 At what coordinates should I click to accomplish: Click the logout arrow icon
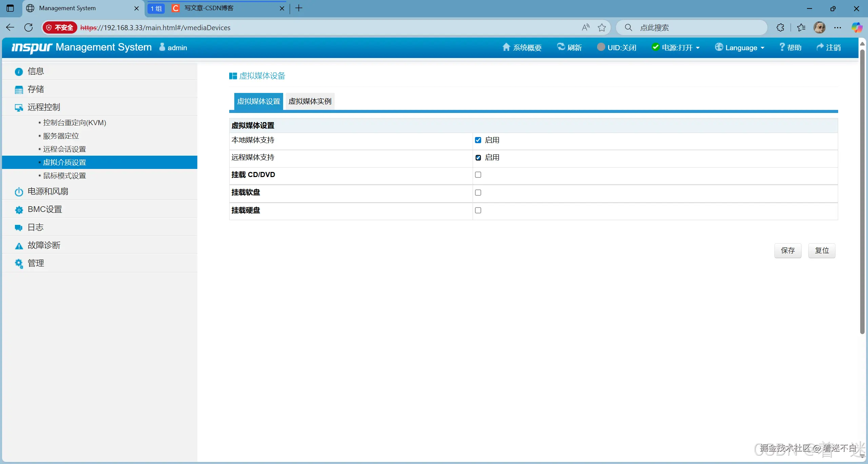pyautogui.click(x=820, y=47)
